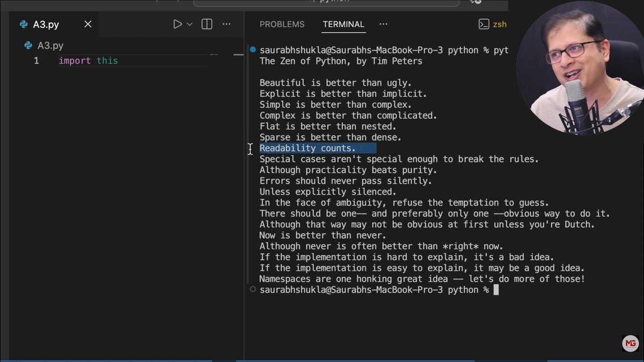Click the editor minimap beside the code
The width and height of the screenshot is (644, 362).
[x=214, y=55]
